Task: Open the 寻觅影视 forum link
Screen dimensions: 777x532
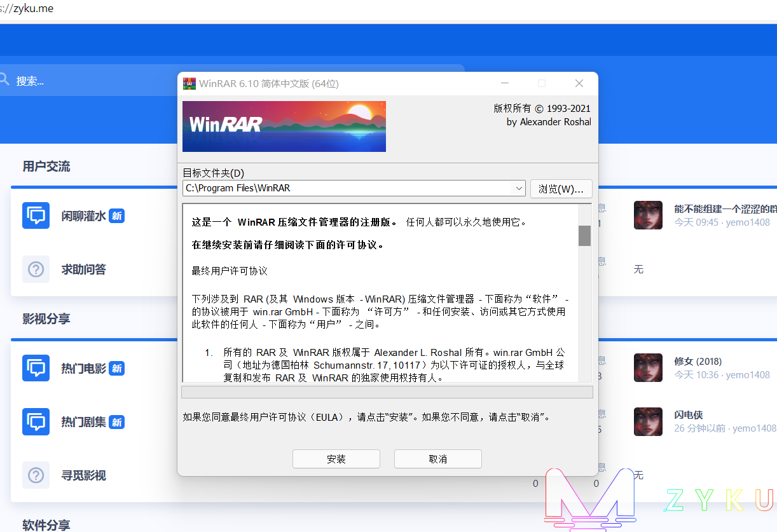Action: (83, 475)
